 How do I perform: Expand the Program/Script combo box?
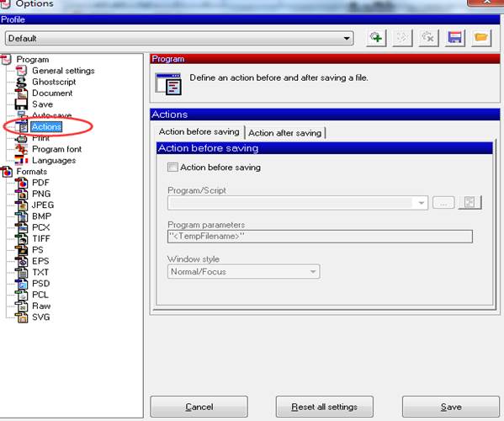(298, 203)
